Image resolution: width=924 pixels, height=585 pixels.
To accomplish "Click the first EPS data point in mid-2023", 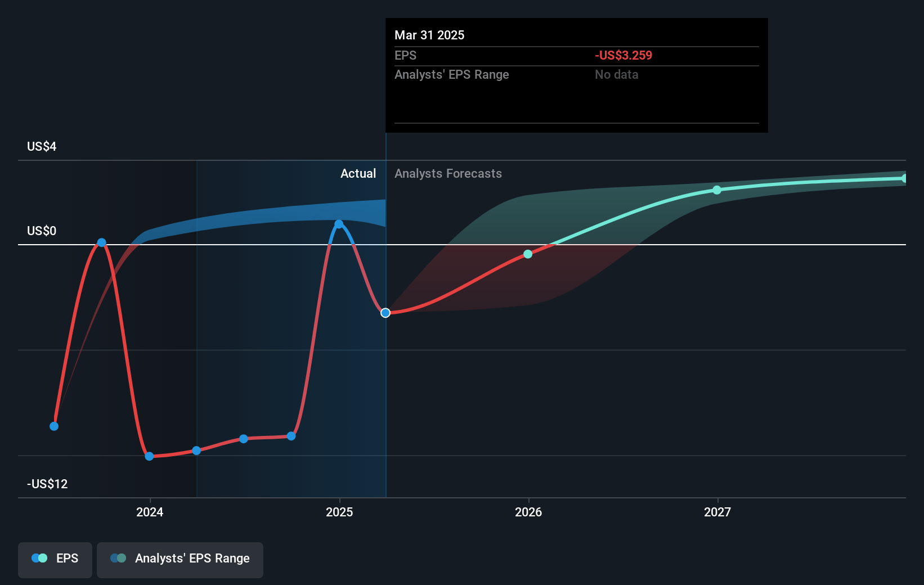I will (54, 426).
